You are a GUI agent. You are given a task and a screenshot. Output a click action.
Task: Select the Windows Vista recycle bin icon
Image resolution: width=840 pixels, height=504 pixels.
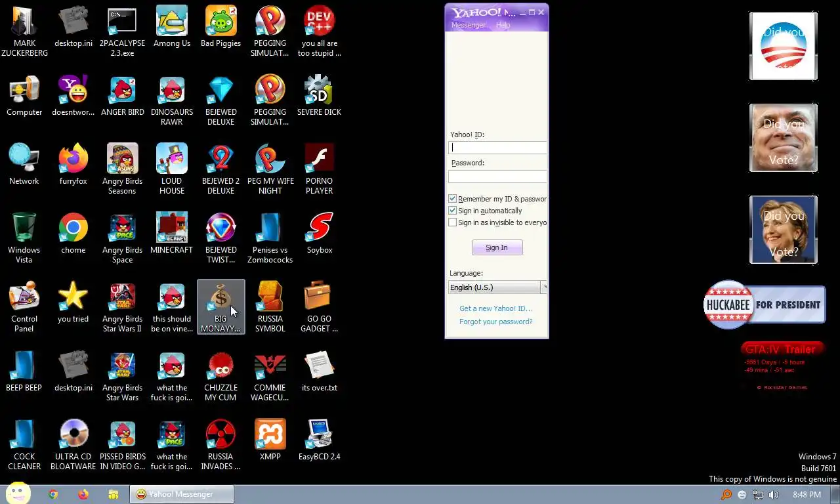coord(24,238)
